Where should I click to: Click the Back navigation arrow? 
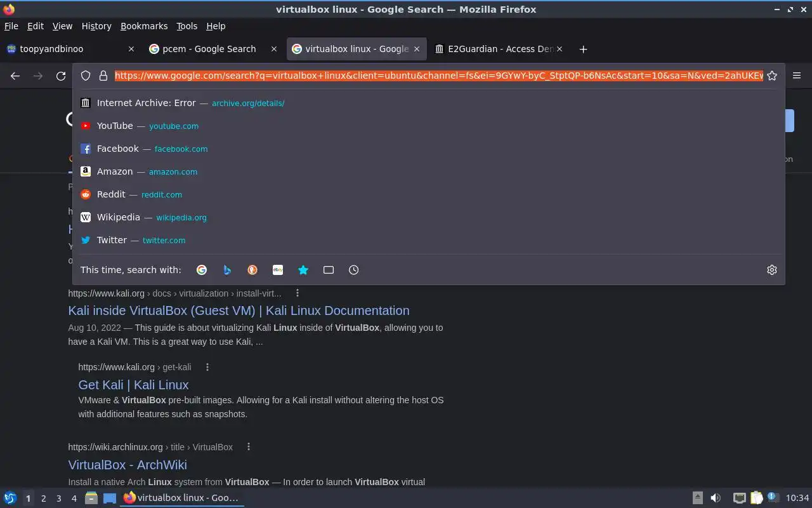(x=15, y=76)
